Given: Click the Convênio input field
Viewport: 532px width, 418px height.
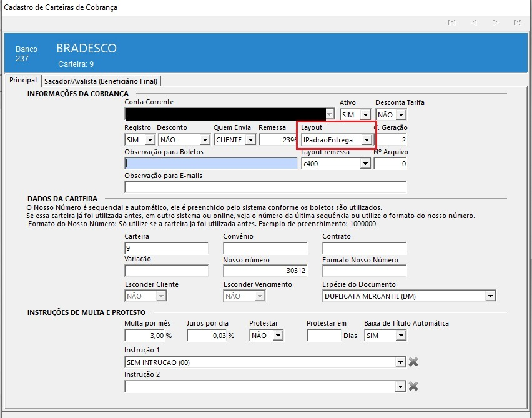Looking at the screenshot, I should point(265,248).
